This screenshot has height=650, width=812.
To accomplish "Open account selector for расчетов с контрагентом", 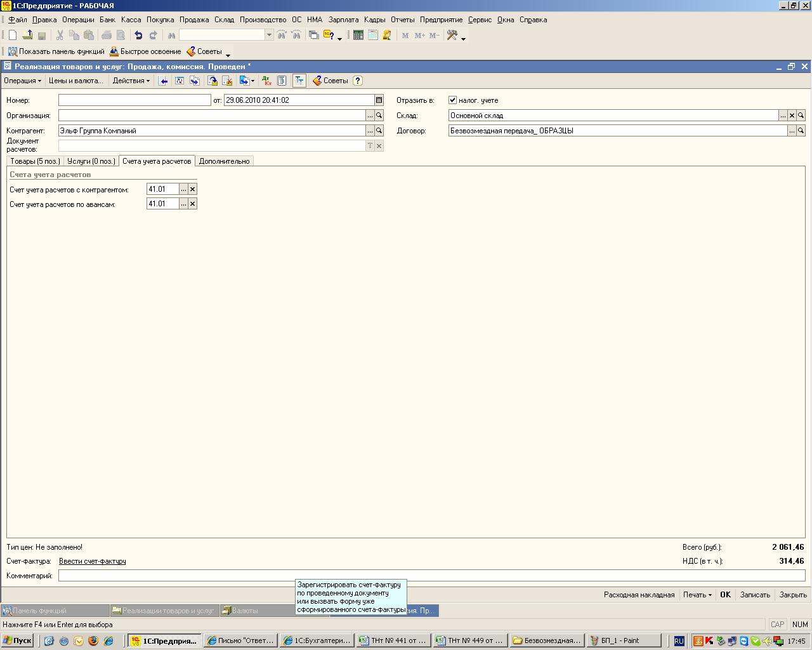I will (184, 189).
